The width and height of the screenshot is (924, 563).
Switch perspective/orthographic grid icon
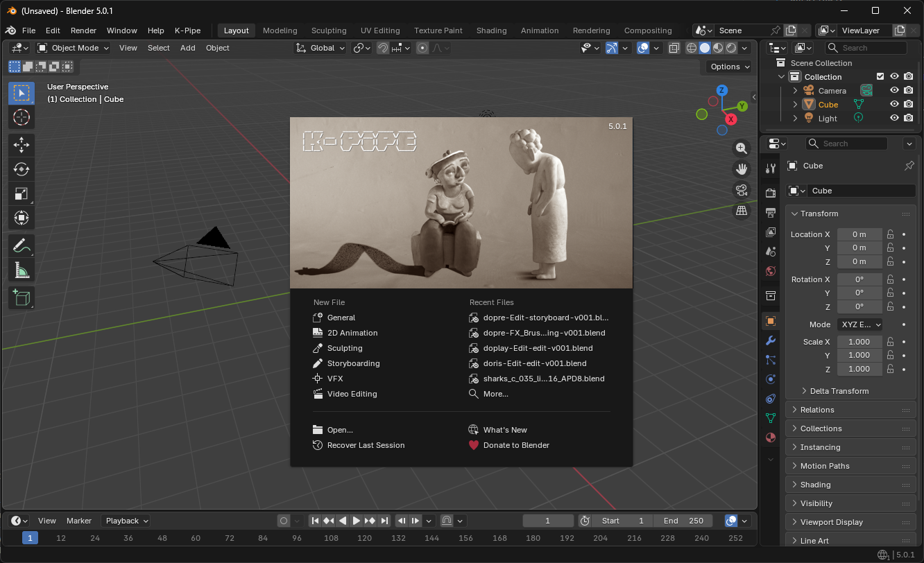742,211
